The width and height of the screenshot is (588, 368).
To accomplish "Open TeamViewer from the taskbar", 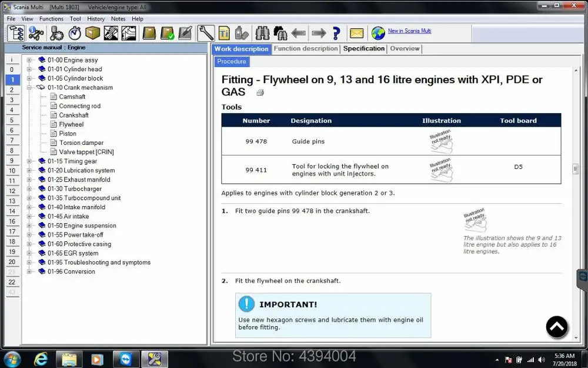I will 126,359.
